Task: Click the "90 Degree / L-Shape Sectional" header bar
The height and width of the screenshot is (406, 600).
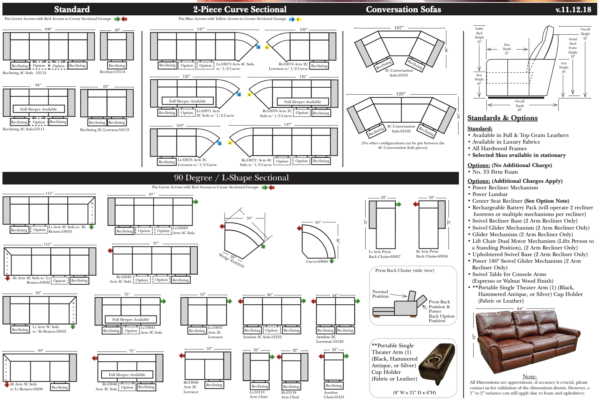Action: [x=231, y=178]
